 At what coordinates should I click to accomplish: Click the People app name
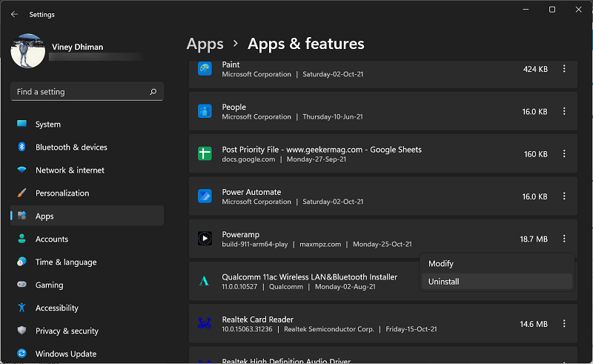pyautogui.click(x=233, y=107)
